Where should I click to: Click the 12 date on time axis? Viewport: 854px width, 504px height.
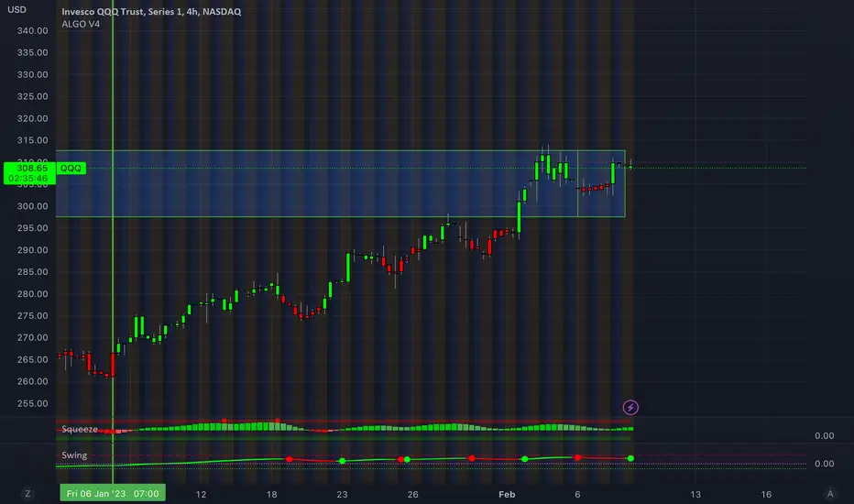tap(201, 494)
